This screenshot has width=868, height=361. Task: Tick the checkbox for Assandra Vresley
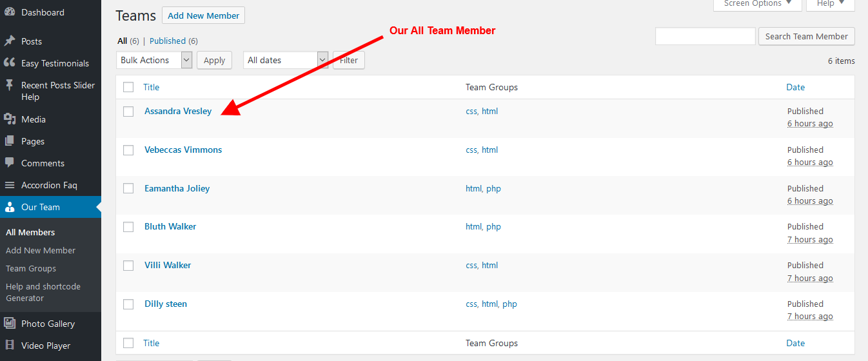128,112
